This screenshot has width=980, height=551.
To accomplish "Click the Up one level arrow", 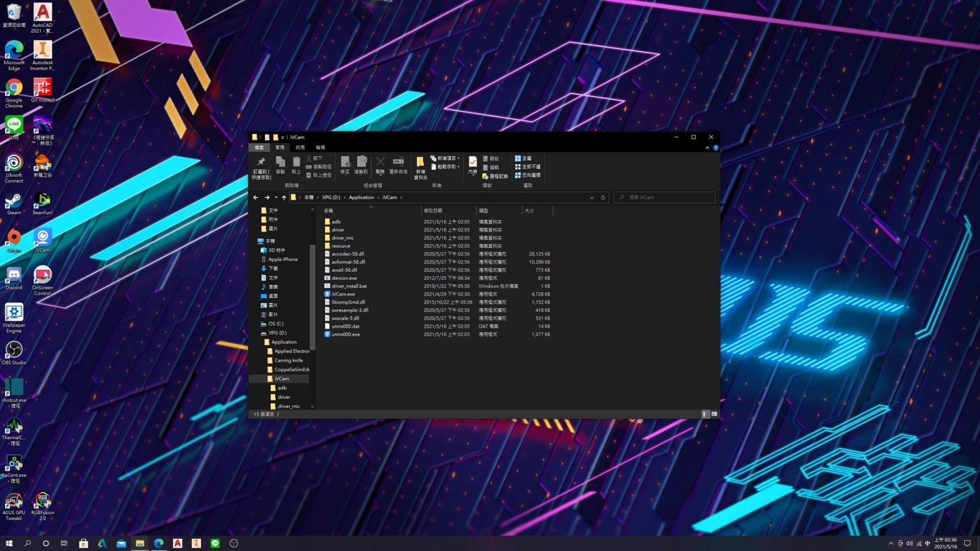I will pos(284,197).
